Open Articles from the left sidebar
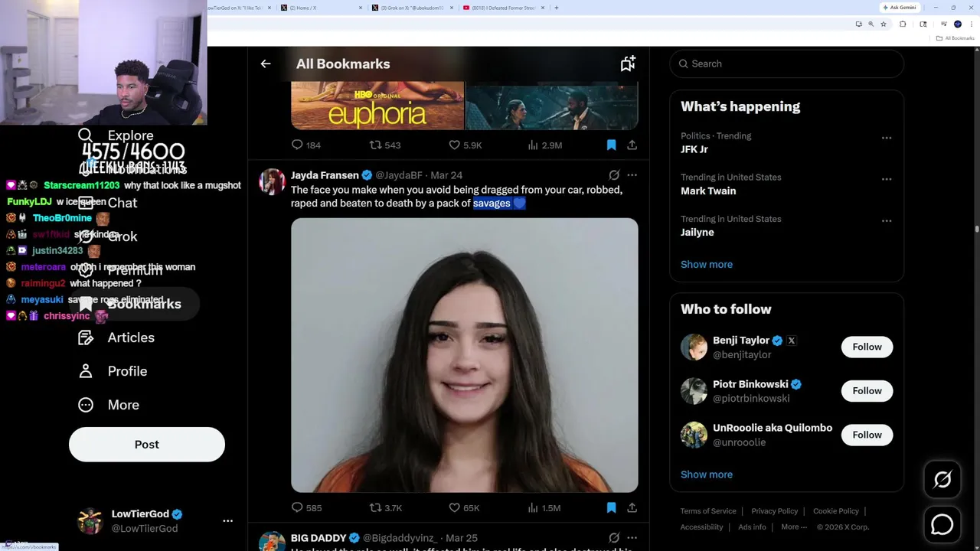980x551 pixels. 116,337
